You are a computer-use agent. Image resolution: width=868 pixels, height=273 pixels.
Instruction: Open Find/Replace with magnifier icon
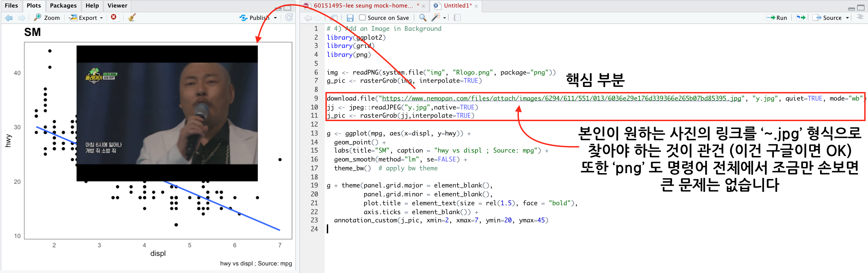coord(423,17)
